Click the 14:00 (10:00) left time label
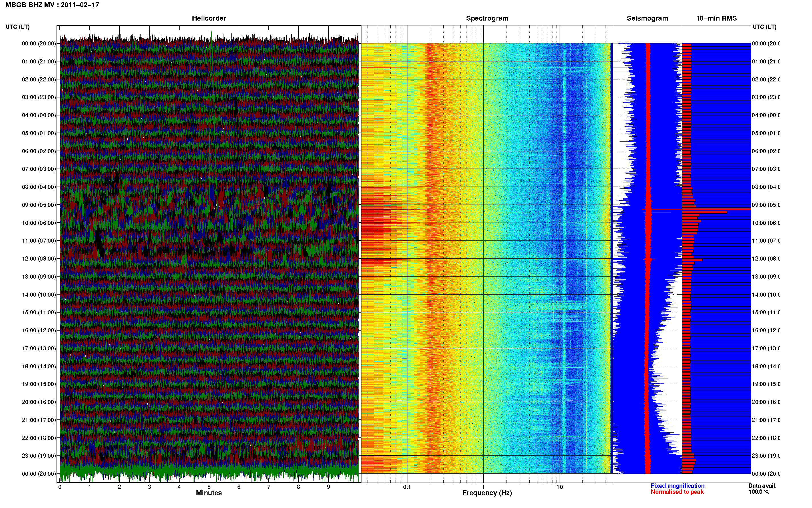Image resolution: width=812 pixels, height=508 pixels. pyautogui.click(x=39, y=295)
